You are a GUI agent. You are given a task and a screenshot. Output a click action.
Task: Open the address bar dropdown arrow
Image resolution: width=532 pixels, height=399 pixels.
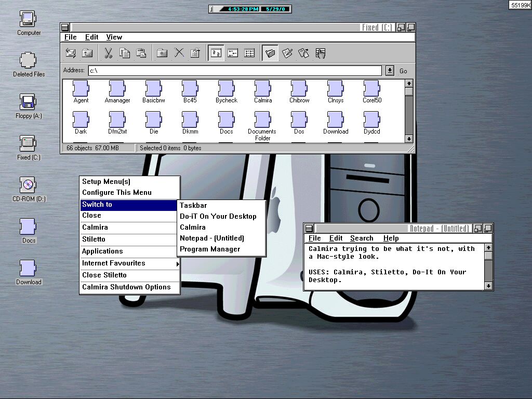(390, 71)
